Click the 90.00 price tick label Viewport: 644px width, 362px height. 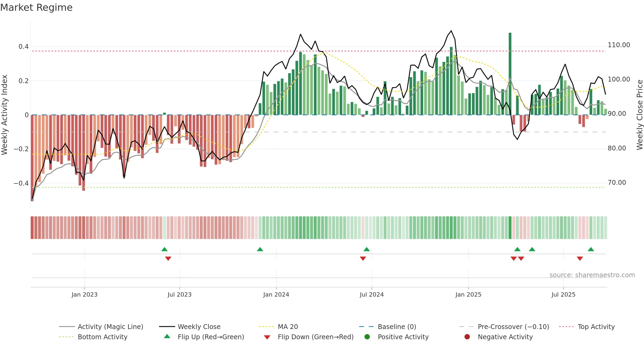617,114
